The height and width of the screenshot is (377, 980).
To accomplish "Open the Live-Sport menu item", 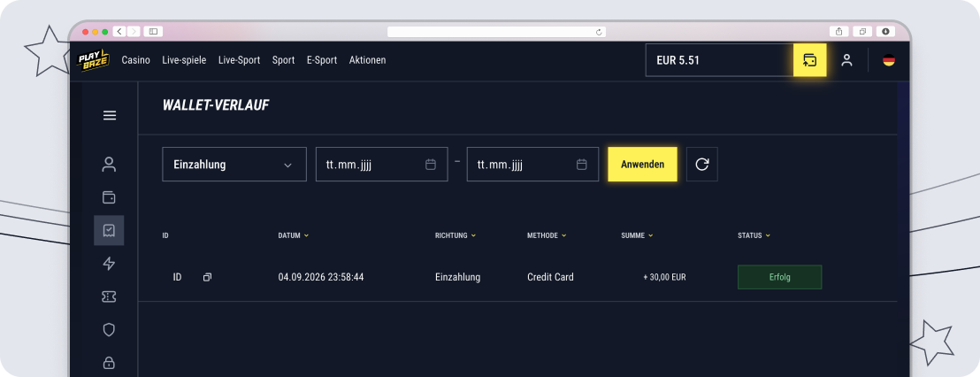I will (239, 60).
